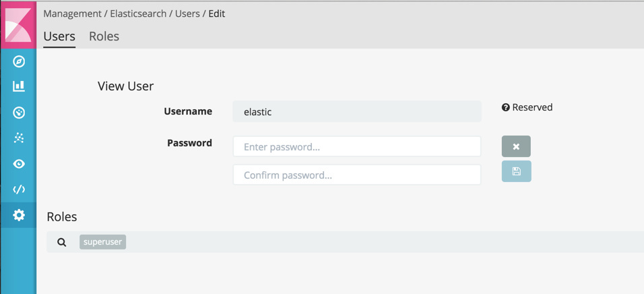
Task: Open the Visualize bar chart icon
Action: pos(19,86)
